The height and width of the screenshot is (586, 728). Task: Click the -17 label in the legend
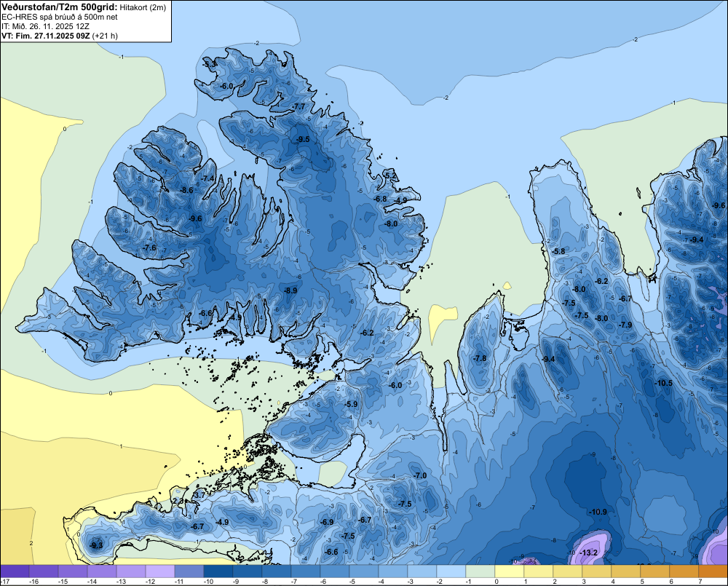tap(5, 582)
